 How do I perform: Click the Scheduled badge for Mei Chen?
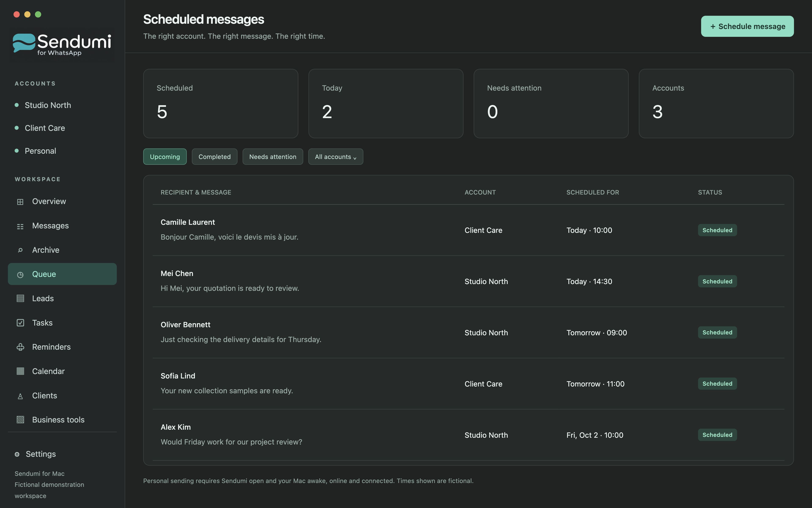click(x=717, y=281)
